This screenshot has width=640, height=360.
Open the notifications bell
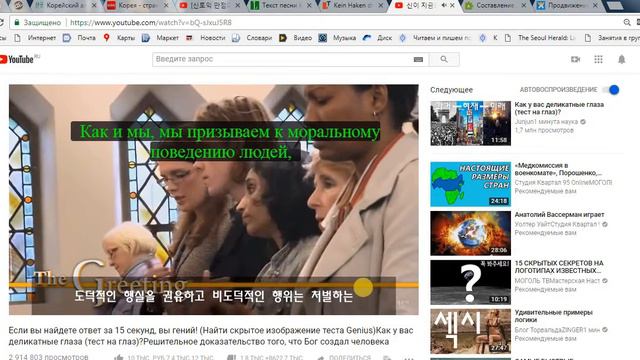point(622,59)
